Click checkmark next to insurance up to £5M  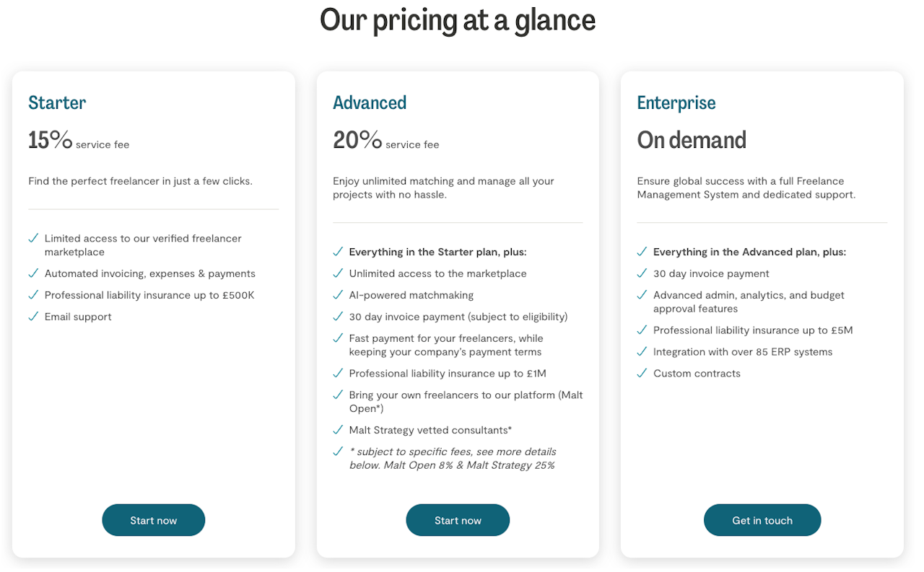coord(642,330)
